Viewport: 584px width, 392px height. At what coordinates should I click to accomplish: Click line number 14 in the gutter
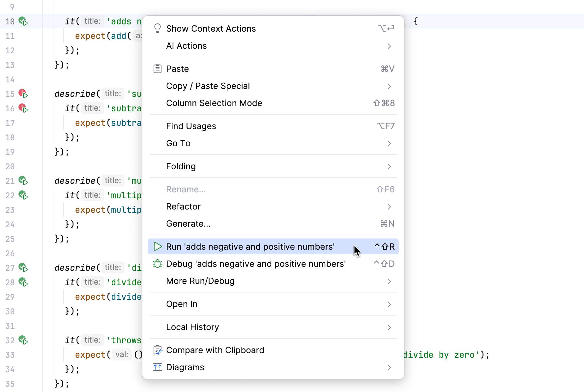tap(10, 79)
